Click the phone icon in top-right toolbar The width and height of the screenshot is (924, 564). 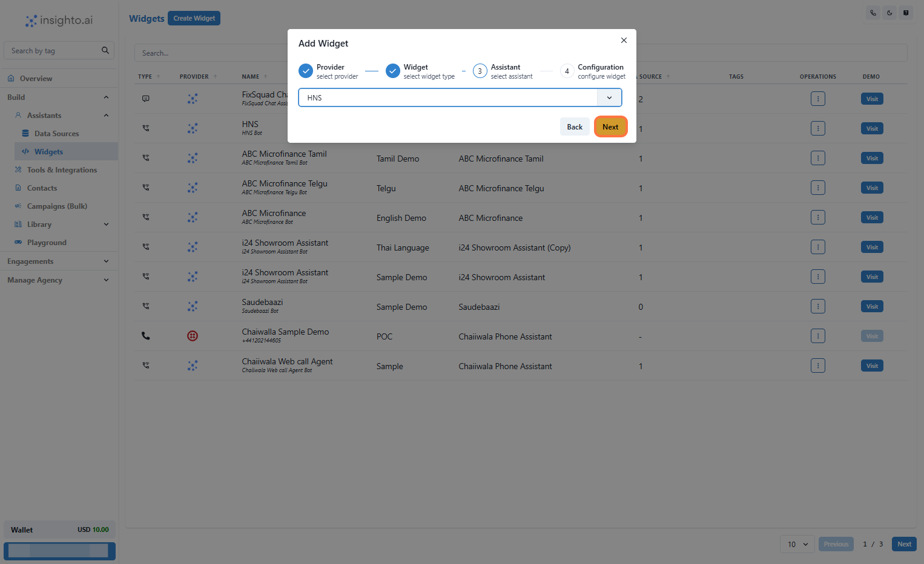pyautogui.click(x=873, y=13)
